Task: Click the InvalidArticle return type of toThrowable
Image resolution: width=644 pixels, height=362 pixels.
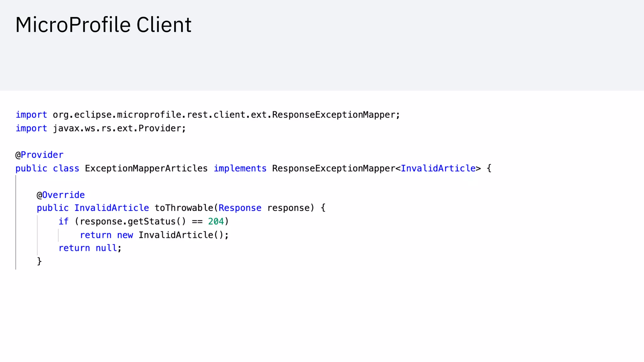Action: click(x=112, y=208)
